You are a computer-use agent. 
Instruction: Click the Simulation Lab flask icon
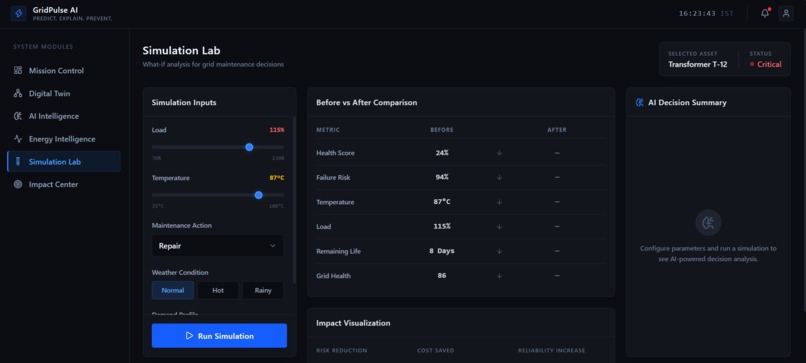coord(18,161)
